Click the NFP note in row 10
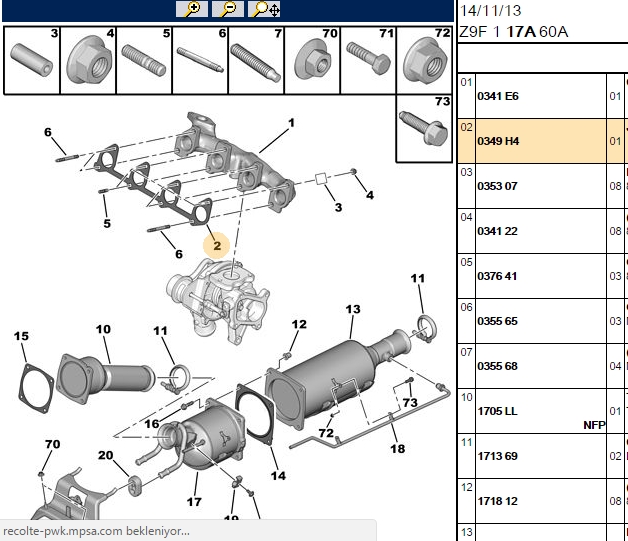 point(594,425)
